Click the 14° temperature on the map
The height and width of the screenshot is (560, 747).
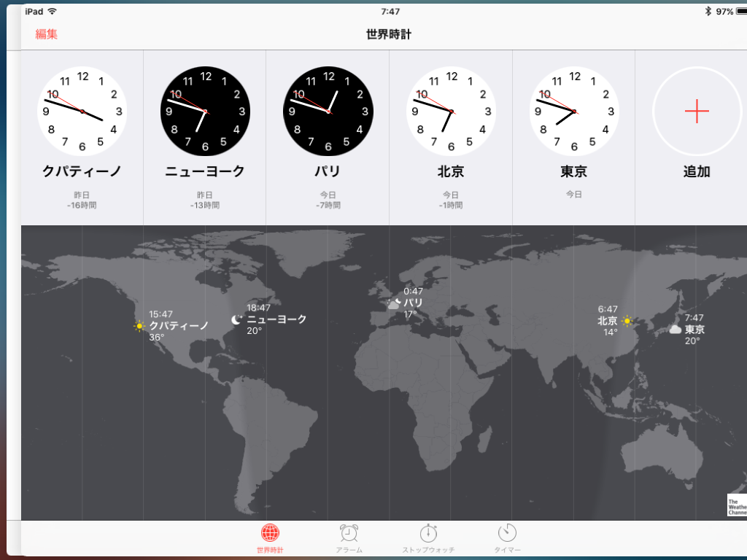point(611,332)
